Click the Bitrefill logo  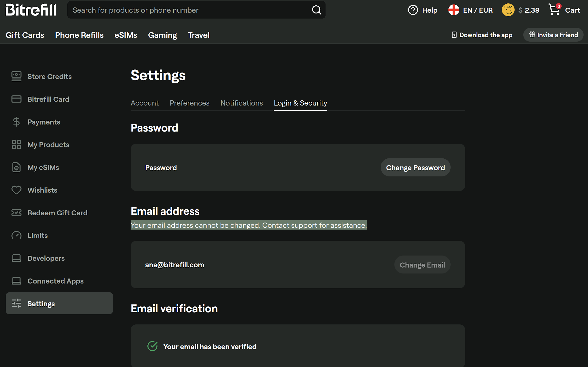(31, 10)
